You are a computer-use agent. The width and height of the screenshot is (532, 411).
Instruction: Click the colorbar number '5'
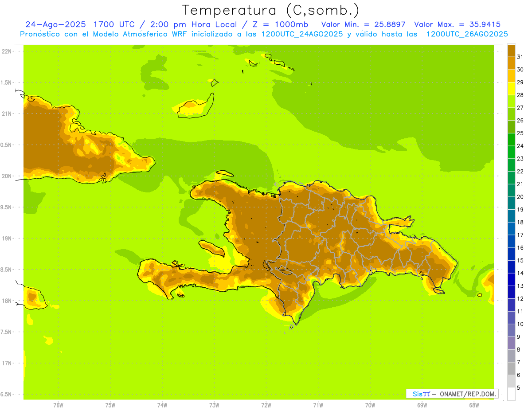(x=518, y=388)
